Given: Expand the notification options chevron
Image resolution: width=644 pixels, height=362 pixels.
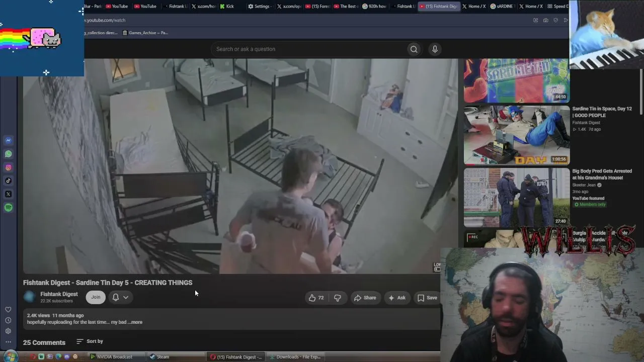Looking at the screenshot, I should pyautogui.click(x=126, y=297).
